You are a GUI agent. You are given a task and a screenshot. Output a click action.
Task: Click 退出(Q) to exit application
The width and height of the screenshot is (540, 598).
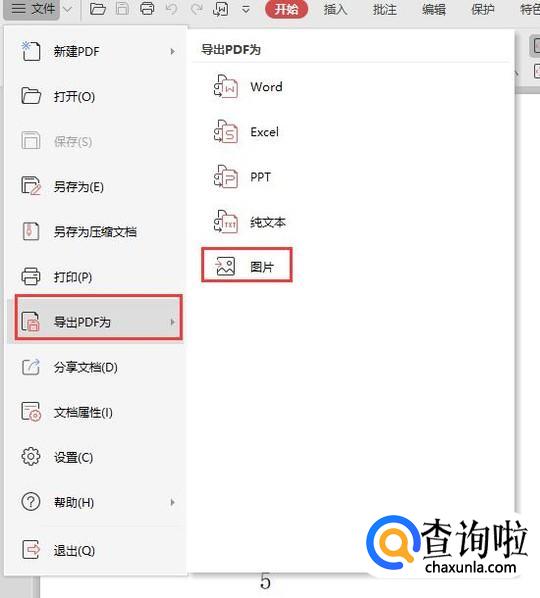click(95, 550)
